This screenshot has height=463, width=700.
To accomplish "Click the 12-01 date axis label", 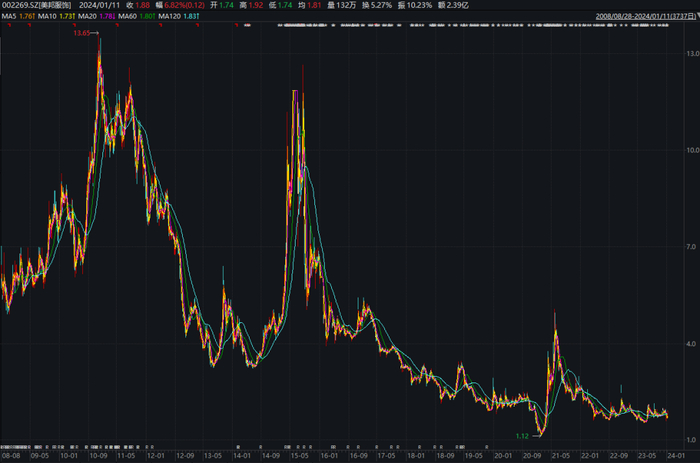I will click(155, 456).
